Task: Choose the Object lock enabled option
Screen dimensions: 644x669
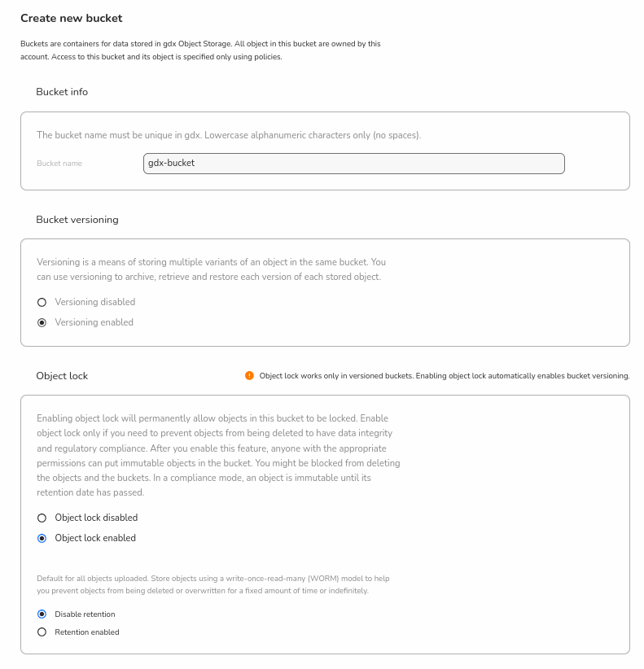Action: tap(42, 538)
